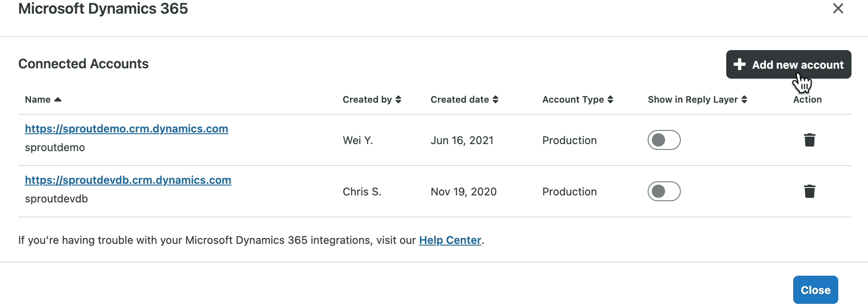Click the Connected Accounts heading
This screenshot has width=868, height=308.
point(83,64)
